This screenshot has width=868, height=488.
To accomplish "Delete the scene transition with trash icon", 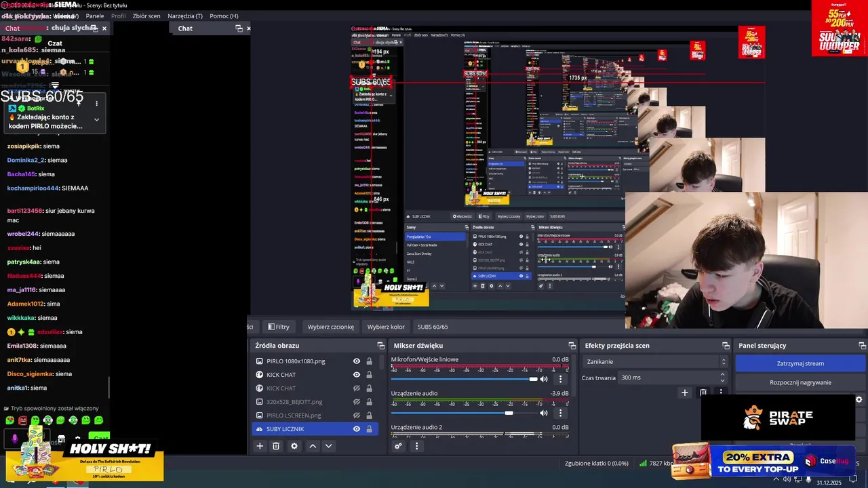I will pos(703,392).
